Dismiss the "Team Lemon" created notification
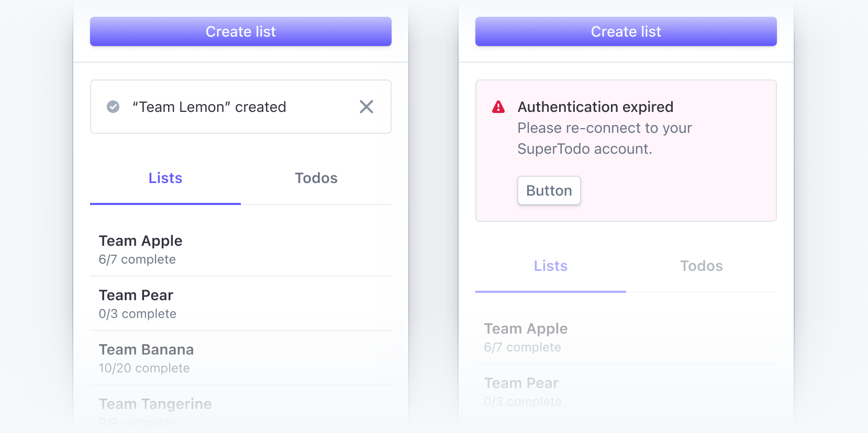The height and width of the screenshot is (433, 868). 367,107
